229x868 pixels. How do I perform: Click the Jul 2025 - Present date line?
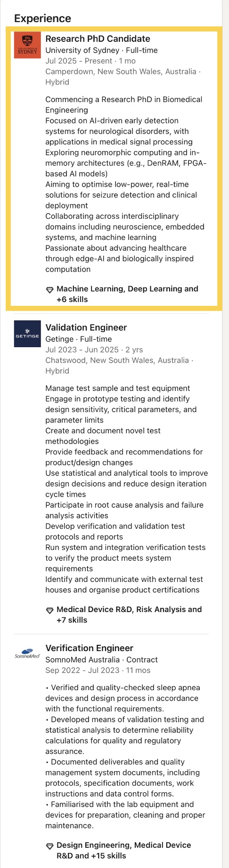click(x=90, y=61)
